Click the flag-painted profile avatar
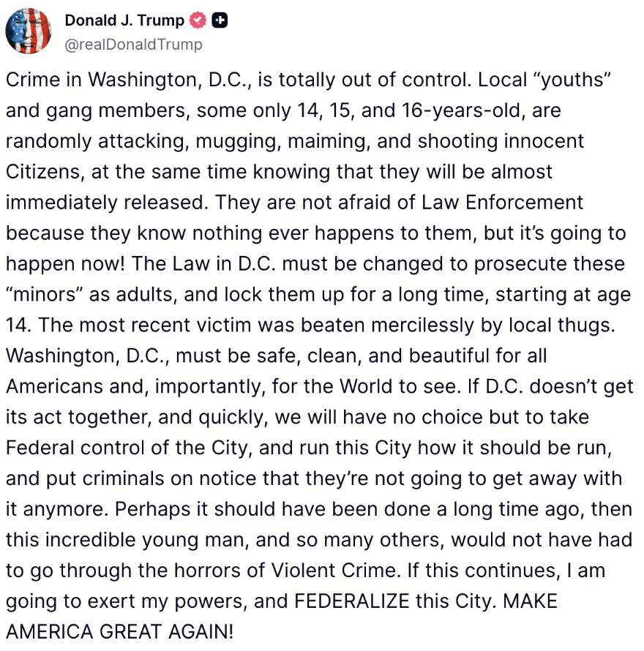This screenshot has width=644, height=651. (x=29, y=31)
